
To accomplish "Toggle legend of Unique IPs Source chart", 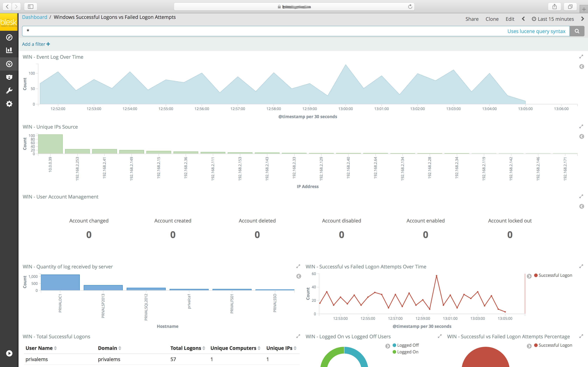I will click(x=582, y=136).
